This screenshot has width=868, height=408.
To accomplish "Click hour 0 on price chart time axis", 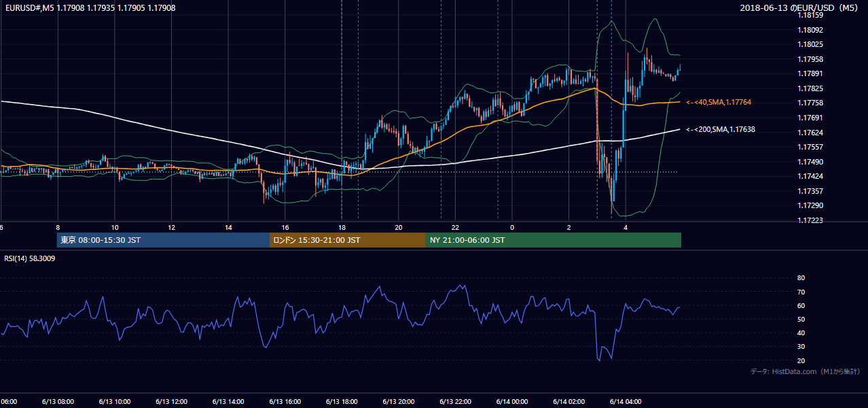I will (x=512, y=227).
